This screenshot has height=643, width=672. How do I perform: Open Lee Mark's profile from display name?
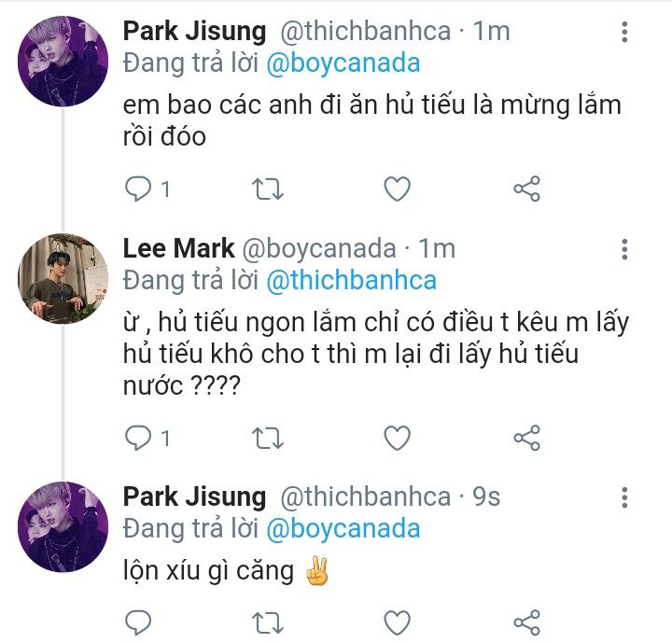click(x=177, y=249)
